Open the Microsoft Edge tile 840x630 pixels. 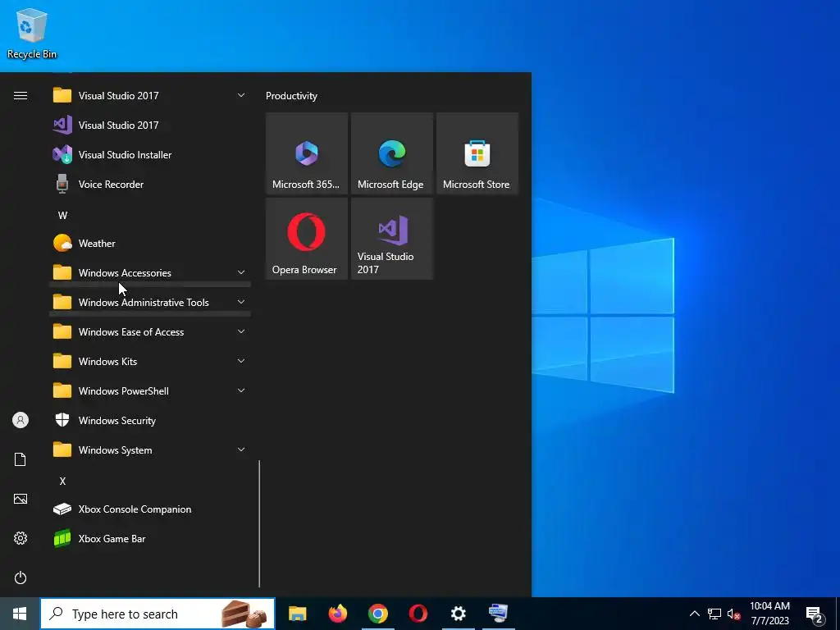391,153
